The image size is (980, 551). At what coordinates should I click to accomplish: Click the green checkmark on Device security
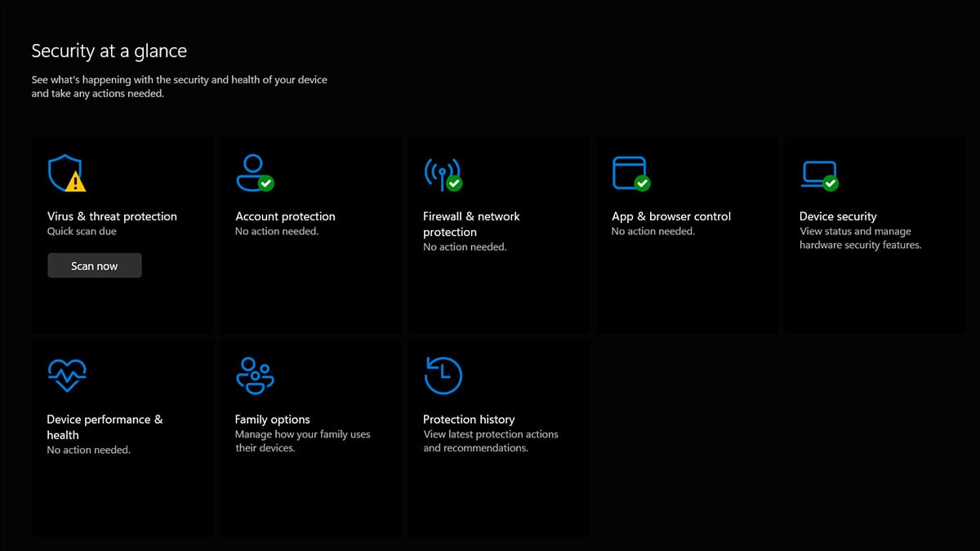pyautogui.click(x=829, y=182)
